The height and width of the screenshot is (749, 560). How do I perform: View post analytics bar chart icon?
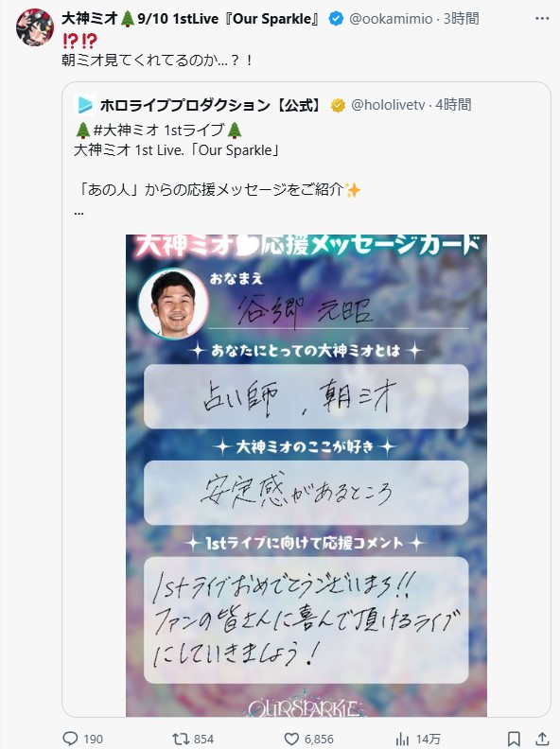(x=402, y=739)
